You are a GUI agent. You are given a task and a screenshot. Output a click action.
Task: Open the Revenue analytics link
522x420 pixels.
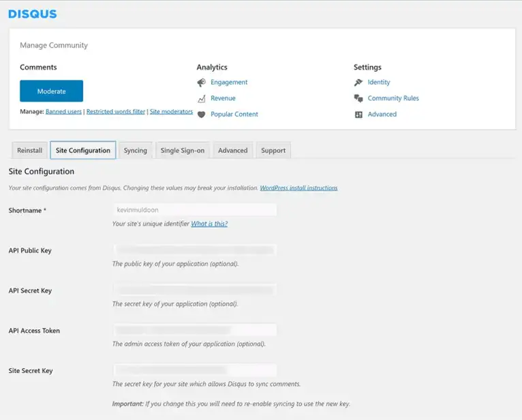[x=223, y=98]
